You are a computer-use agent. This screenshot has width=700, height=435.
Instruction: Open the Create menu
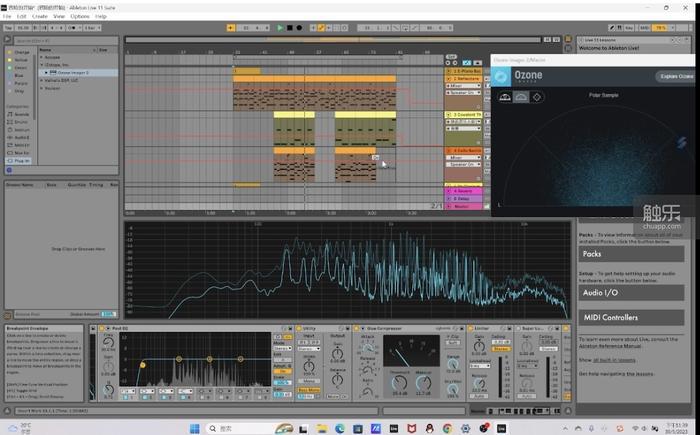[x=39, y=16]
